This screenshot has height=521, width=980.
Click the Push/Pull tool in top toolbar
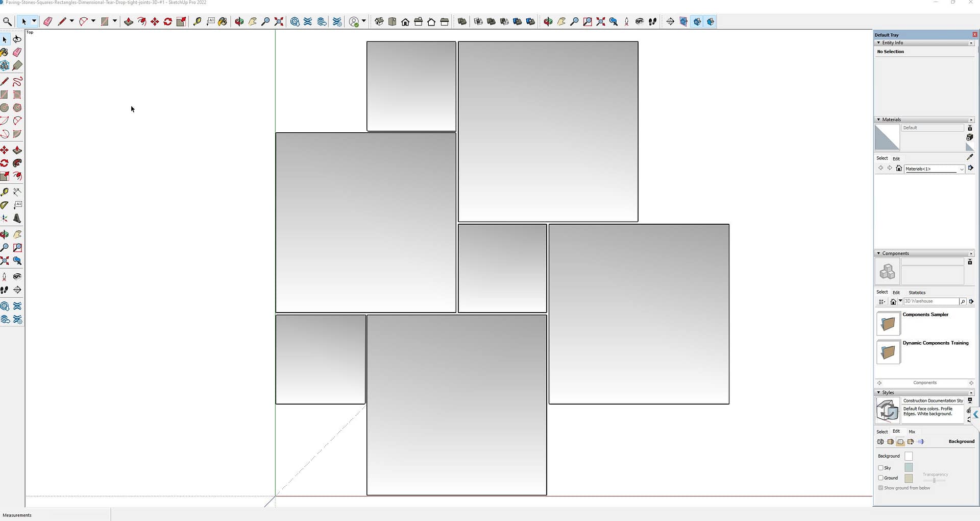coord(129,21)
